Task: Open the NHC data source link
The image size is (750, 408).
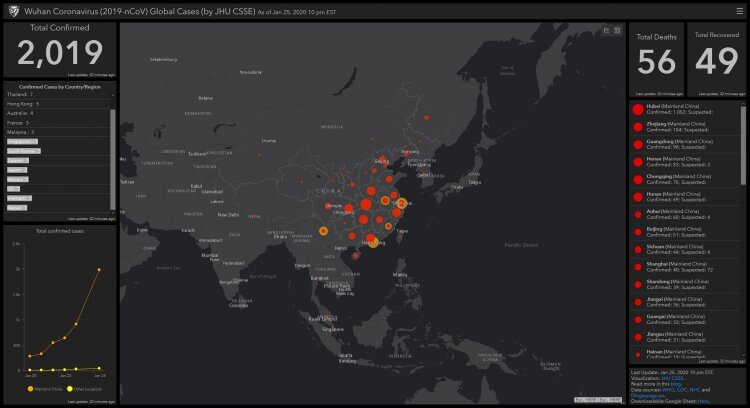Action: (x=695, y=390)
